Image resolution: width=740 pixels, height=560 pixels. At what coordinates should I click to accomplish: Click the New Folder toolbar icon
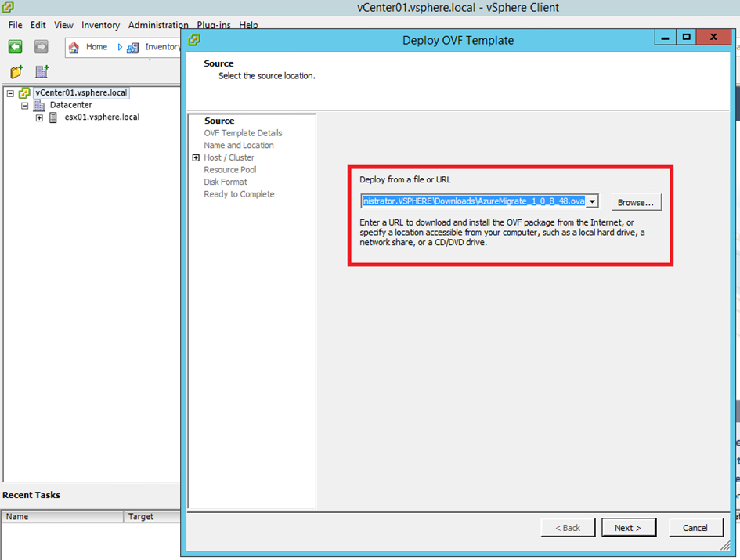click(x=16, y=72)
